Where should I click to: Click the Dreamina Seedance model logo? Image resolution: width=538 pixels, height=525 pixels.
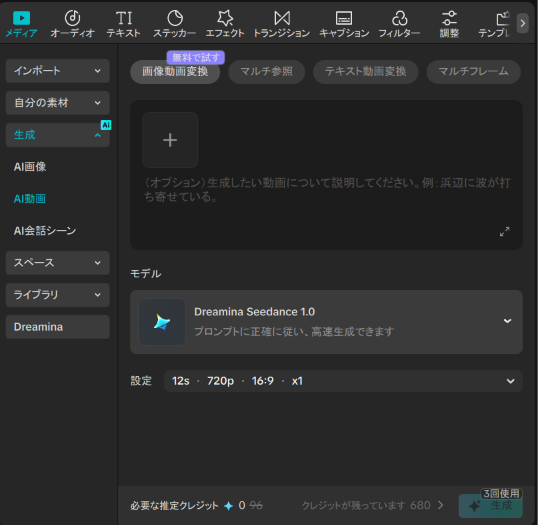[x=162, y=322]
